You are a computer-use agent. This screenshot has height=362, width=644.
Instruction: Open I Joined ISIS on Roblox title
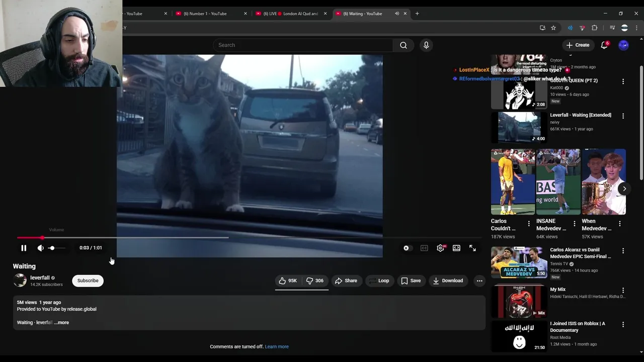click(578, 327)
